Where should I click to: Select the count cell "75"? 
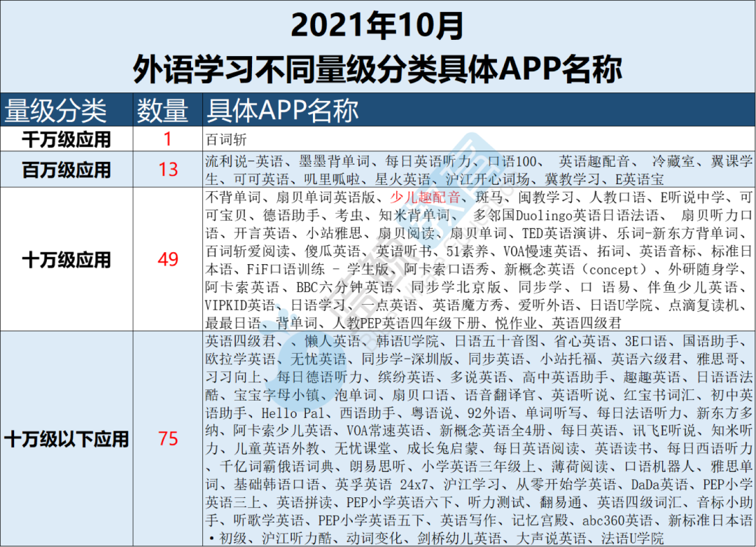tap(168, 438)
